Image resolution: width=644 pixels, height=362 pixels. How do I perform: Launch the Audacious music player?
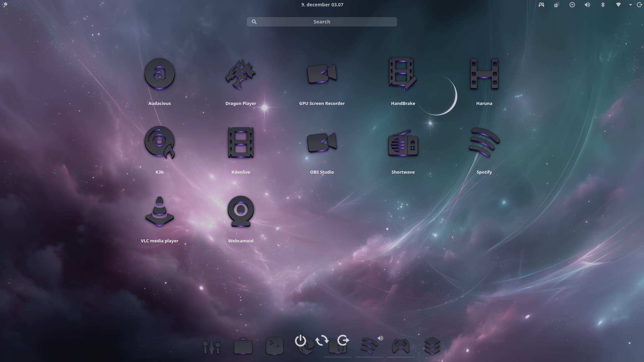160,74
